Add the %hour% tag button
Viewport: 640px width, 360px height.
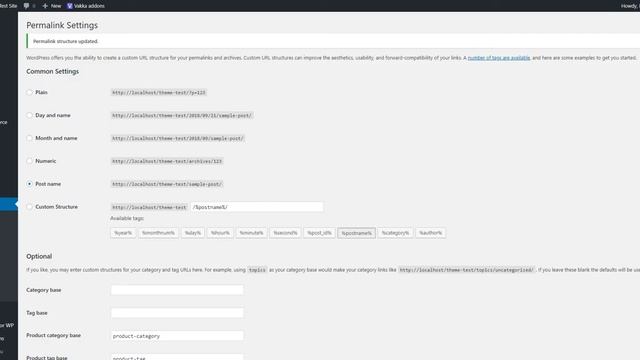[x=220, y=233]
